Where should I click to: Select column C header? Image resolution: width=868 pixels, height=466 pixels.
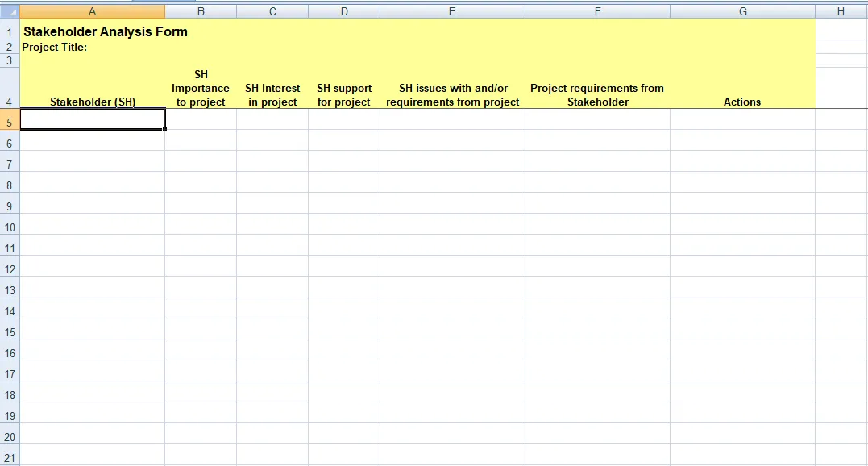(x=272, y=11)
